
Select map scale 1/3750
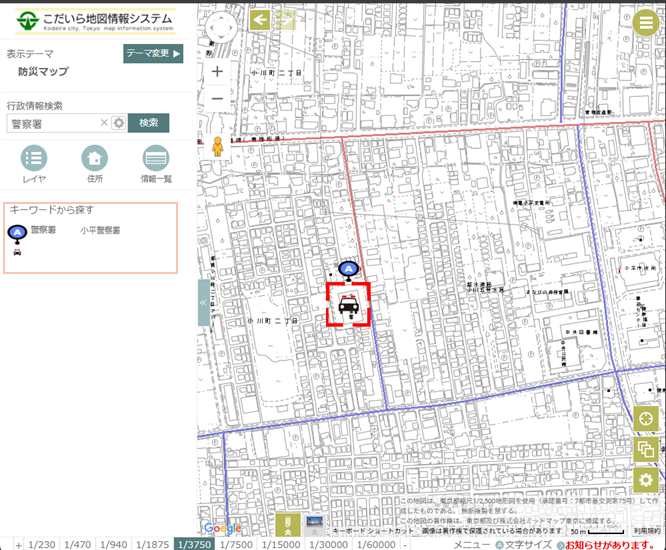(x=194, y=544)
